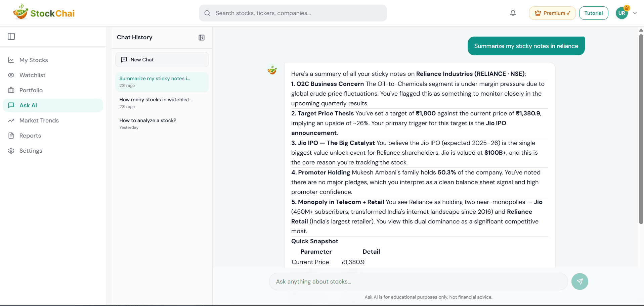The height and width of the screenshot is (306, 644).
Task: Select the Portfolio briefcase icon
Action: pyautogui.click(x=11, y=90)
